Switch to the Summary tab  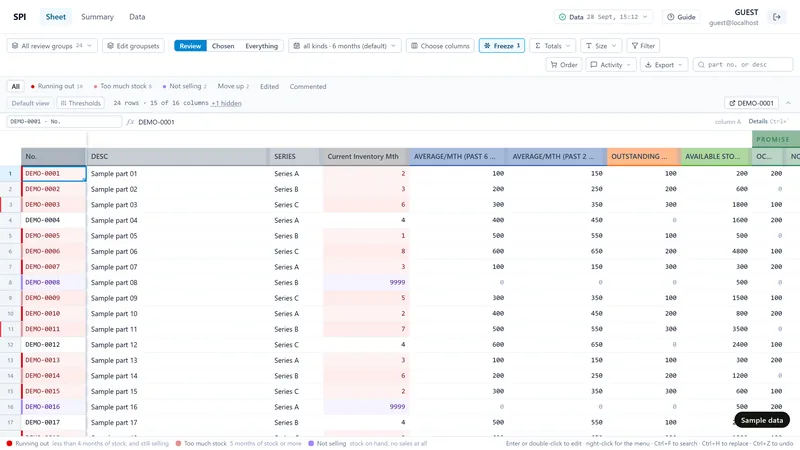click(x=97, y=17)
